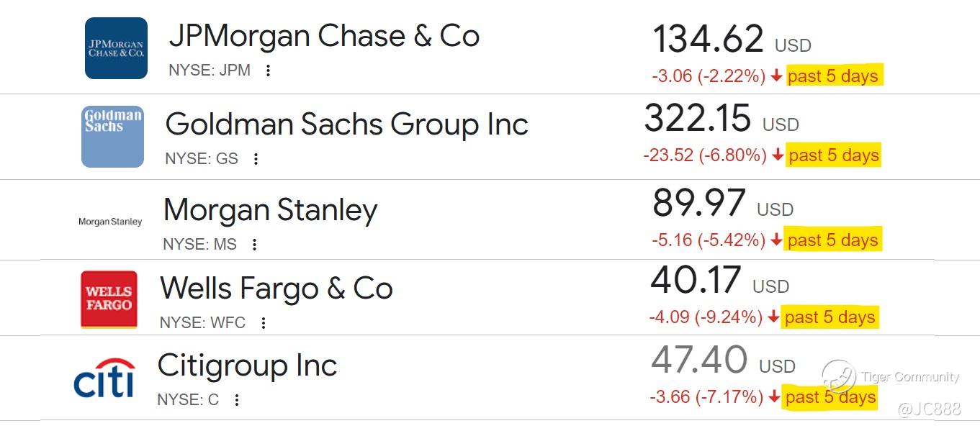Select the Wells Fargo & Co name
Screen dimensions: 980x431
(277, 289)
